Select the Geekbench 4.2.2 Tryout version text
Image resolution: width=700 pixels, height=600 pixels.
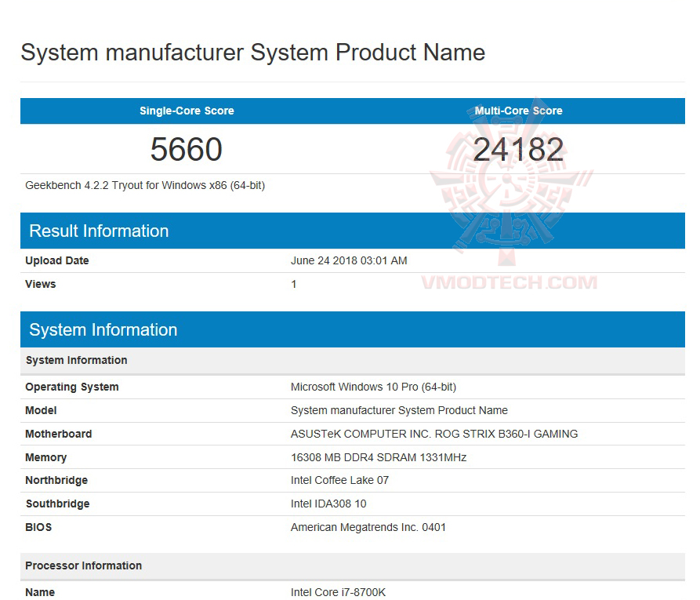pyautogui.click(x=145, y=185)
